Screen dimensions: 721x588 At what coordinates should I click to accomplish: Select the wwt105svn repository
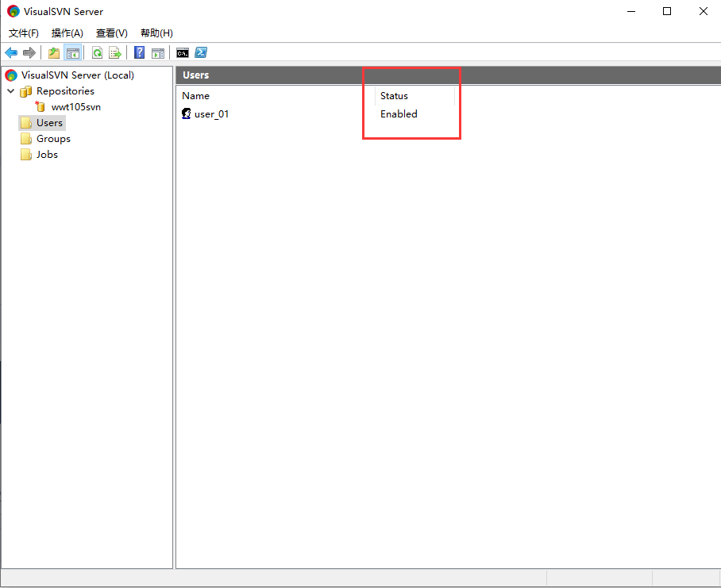(x=75, y=107)
